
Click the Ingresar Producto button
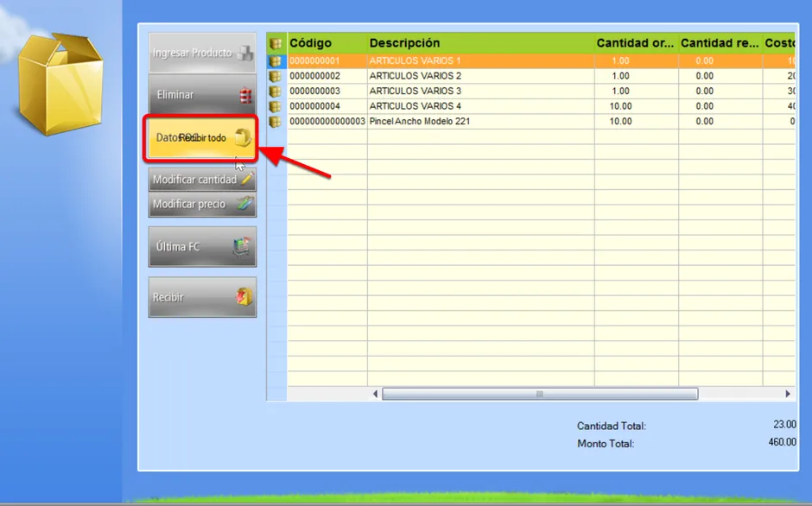(202, 53)
